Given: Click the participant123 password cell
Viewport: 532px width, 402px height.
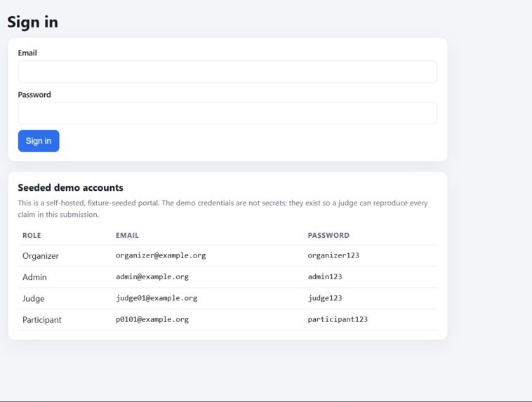Looking at the screenshot, I should [338, 319].
